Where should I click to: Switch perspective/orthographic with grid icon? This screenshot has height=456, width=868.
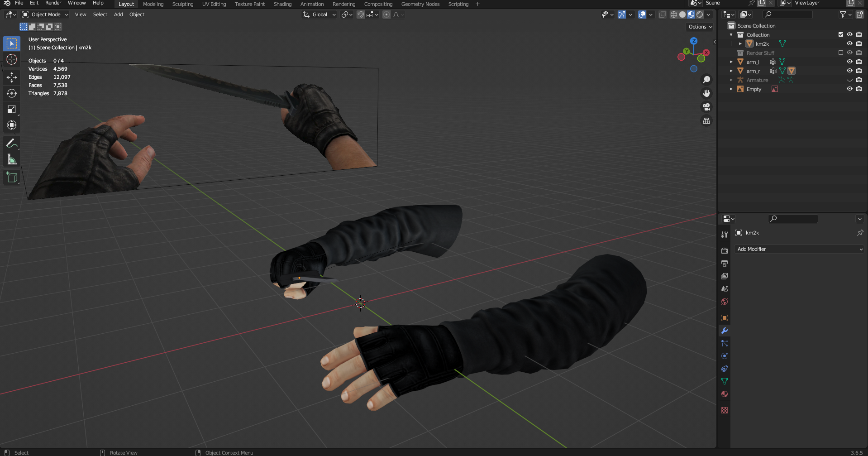706,120
